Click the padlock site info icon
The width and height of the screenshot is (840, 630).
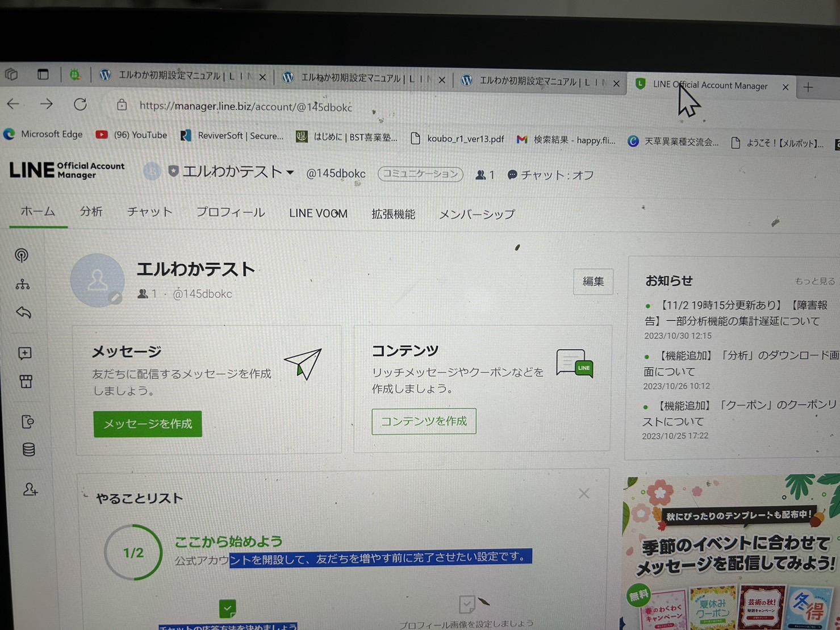[122, 105]
